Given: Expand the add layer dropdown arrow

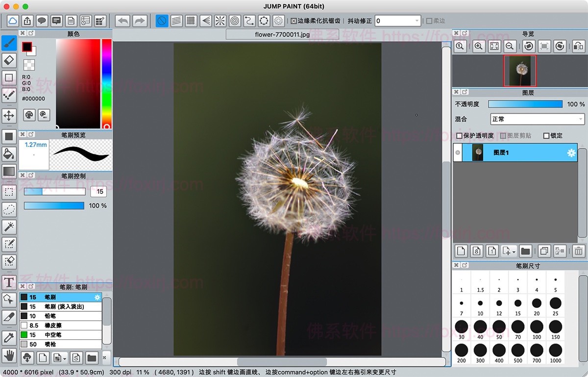Looking at the screenshot, I should (x=514, y=251).
